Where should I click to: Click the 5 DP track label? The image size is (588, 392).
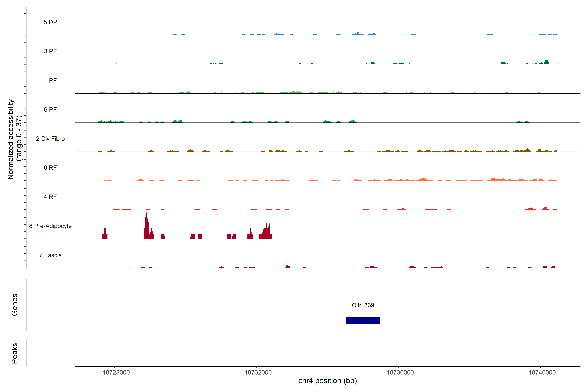(x=50, y=22)
